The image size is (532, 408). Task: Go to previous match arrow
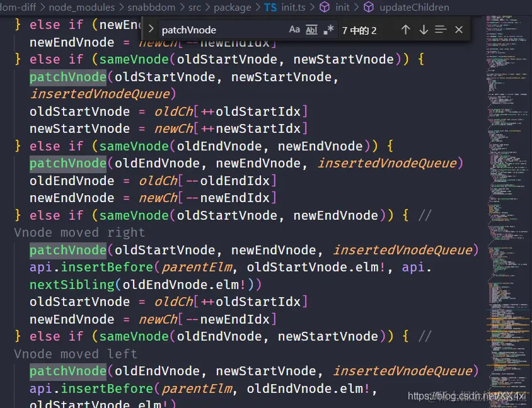coord(405,30)
